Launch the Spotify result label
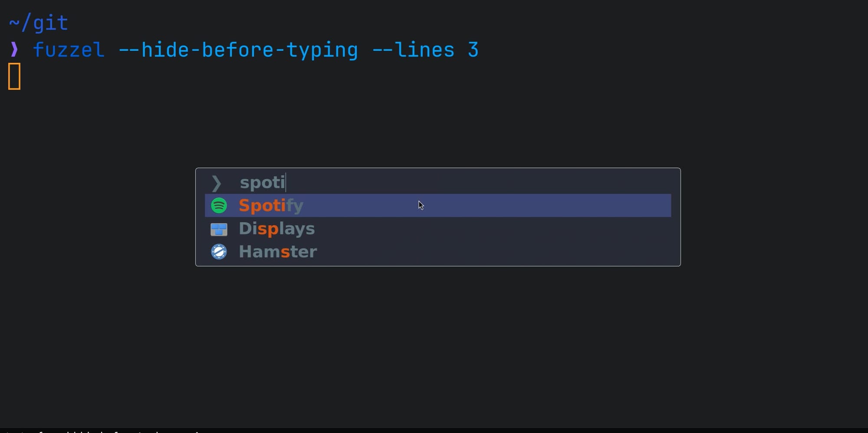 [x=271, y=206]
